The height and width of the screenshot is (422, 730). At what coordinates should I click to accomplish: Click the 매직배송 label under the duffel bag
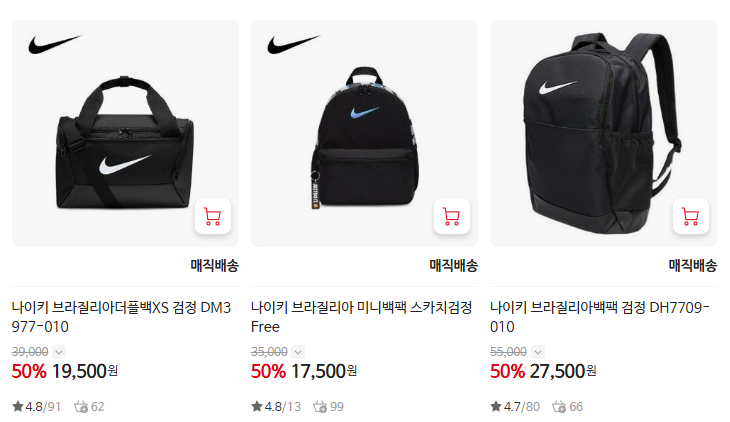pyautogui.click(x=215, y=265)
